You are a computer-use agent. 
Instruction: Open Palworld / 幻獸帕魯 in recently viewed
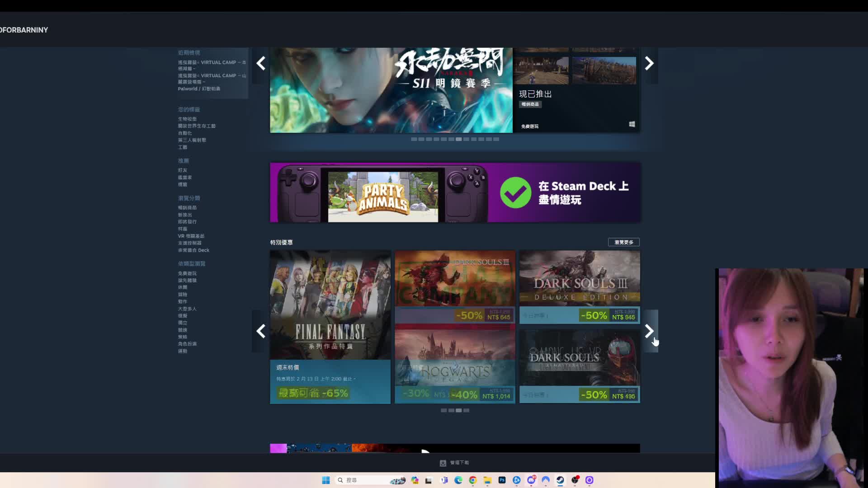tap(199, 89)
